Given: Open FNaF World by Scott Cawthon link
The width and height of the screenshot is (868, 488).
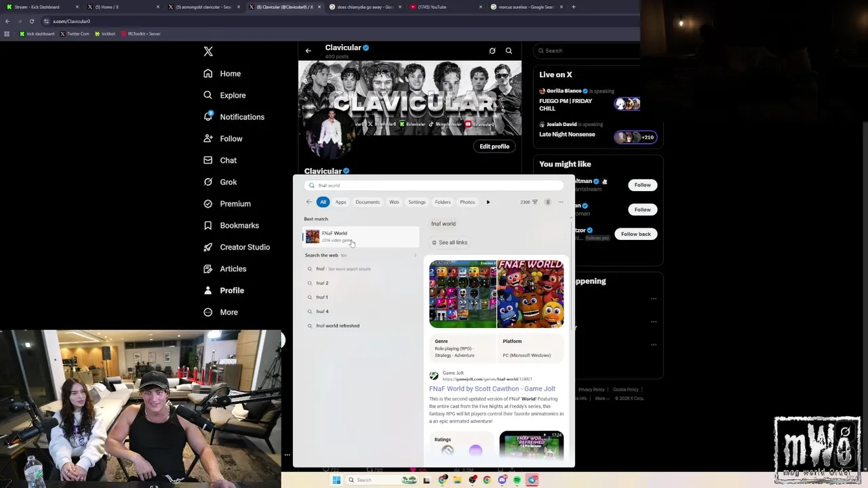Looking at the screenshot, I should tap(492, 389).
